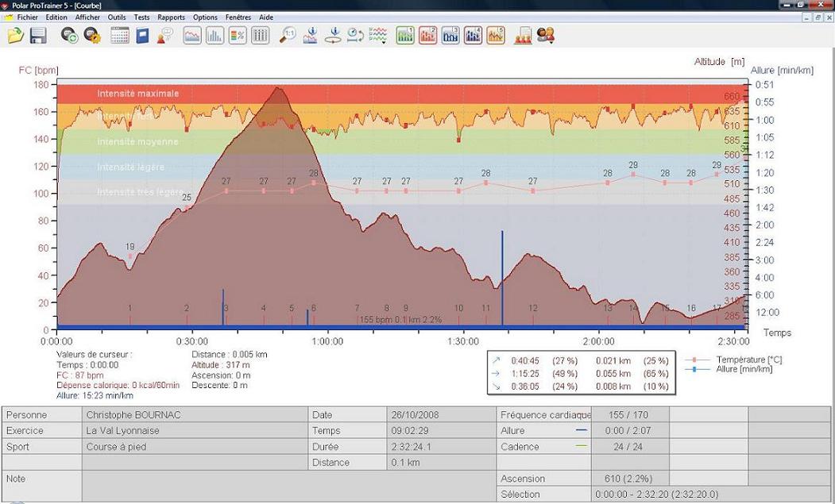Open the Aide menu

(x=266, y=17)
